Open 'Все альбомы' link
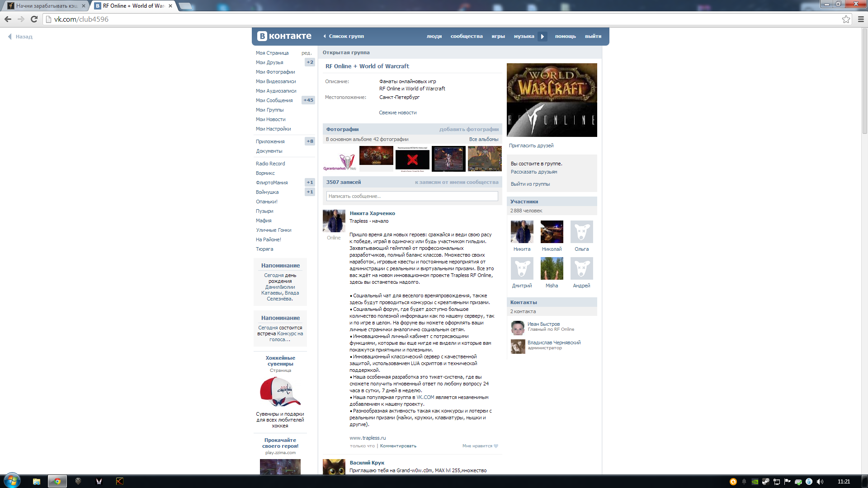The height and width of the screenshot is (488, 868). (484, 139)
